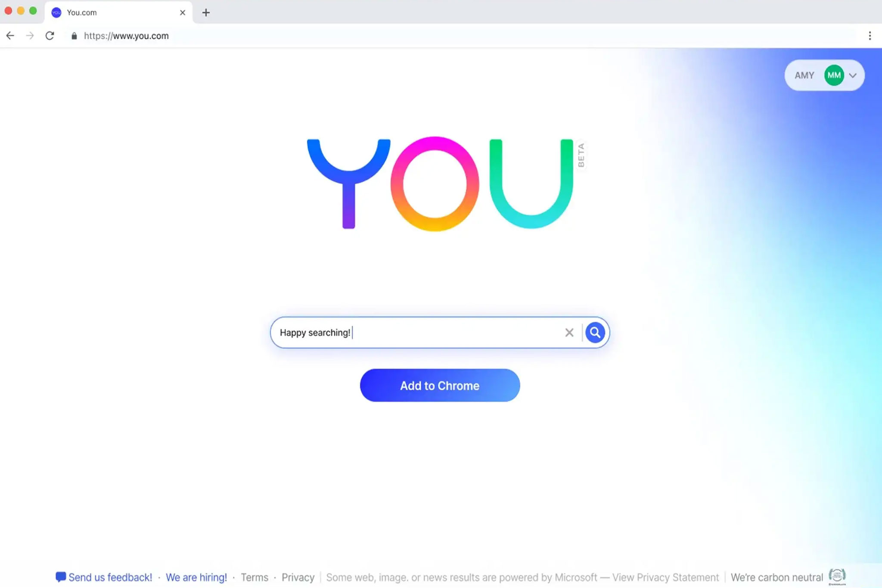Click the green MM avatar
The image size is (882, 588).
834,75
